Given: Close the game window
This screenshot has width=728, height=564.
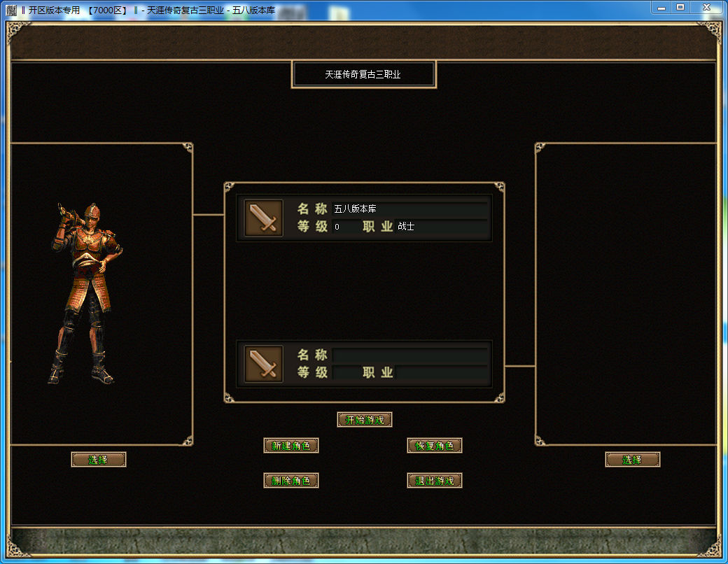Looking at the screenshot, I should pyautogui.click(x=706, y=8).
